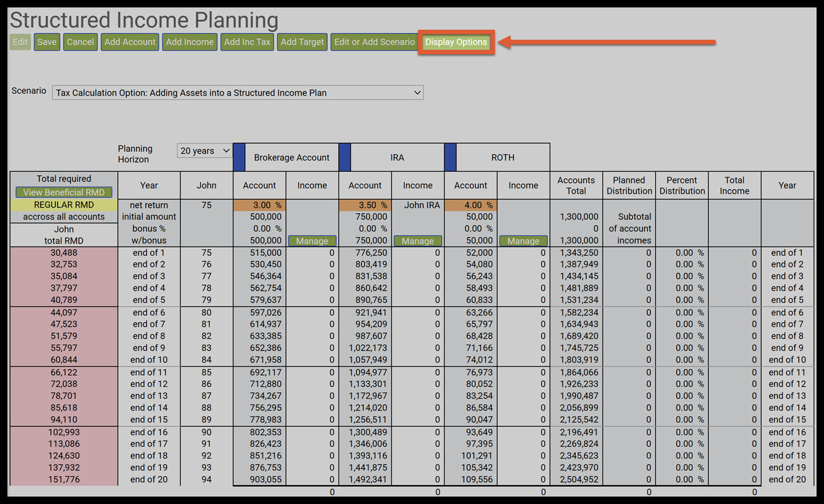
Task: Click accounts total 1,803,919
Action: click(579, 360)
